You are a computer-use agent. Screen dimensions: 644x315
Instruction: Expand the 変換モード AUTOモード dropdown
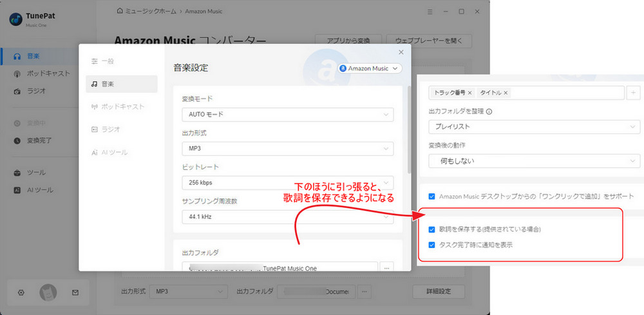coord(287,115)
